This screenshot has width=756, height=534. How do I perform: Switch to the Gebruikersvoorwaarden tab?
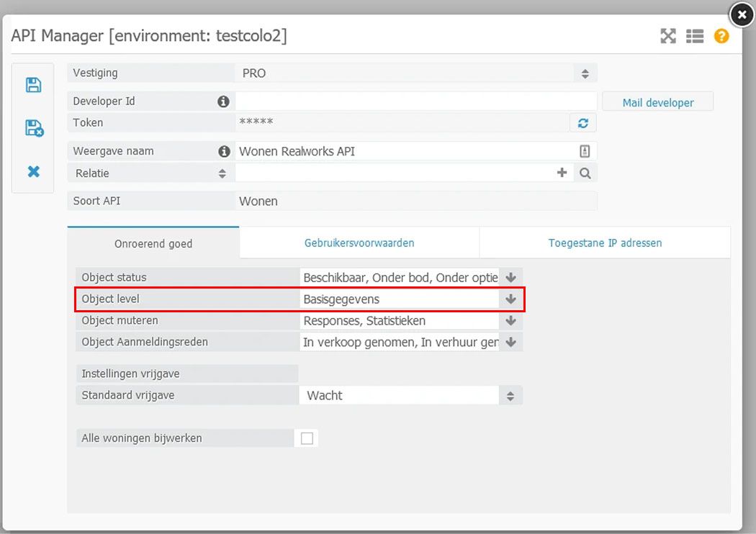pyautogui.click(x=359, y=243)
